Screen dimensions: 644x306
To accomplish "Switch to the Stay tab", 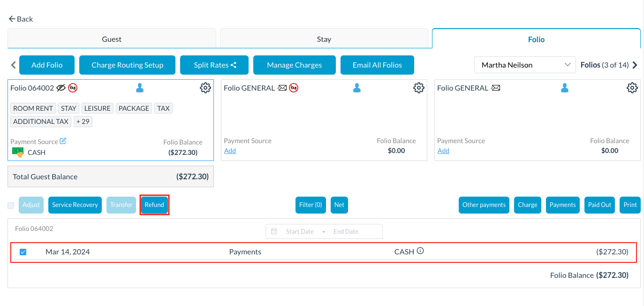I will click(324, 39).
